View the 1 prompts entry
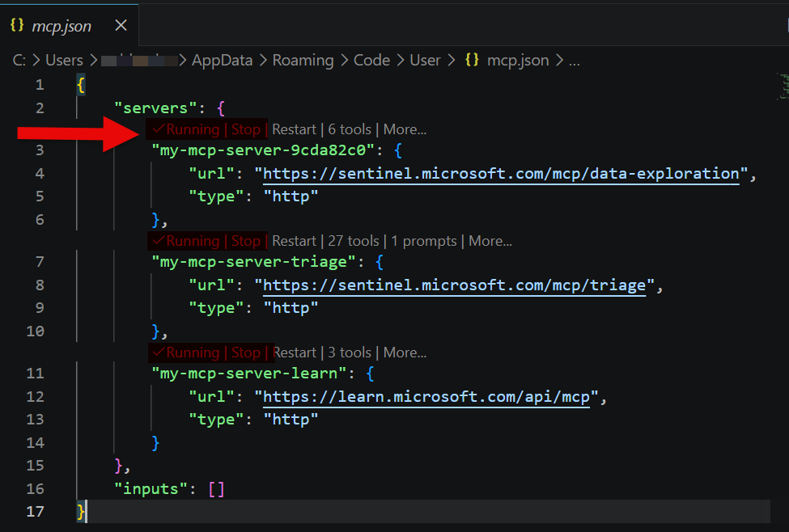 pos(426,241)
